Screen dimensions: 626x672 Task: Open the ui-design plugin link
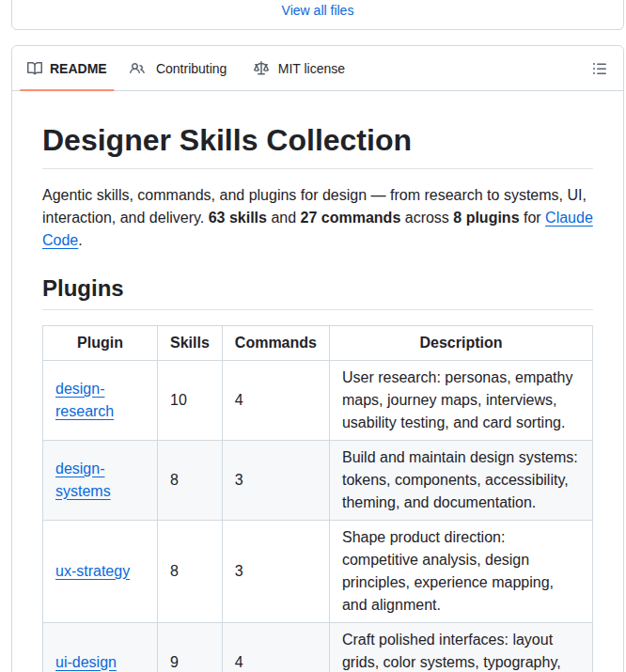coord(86,663)
